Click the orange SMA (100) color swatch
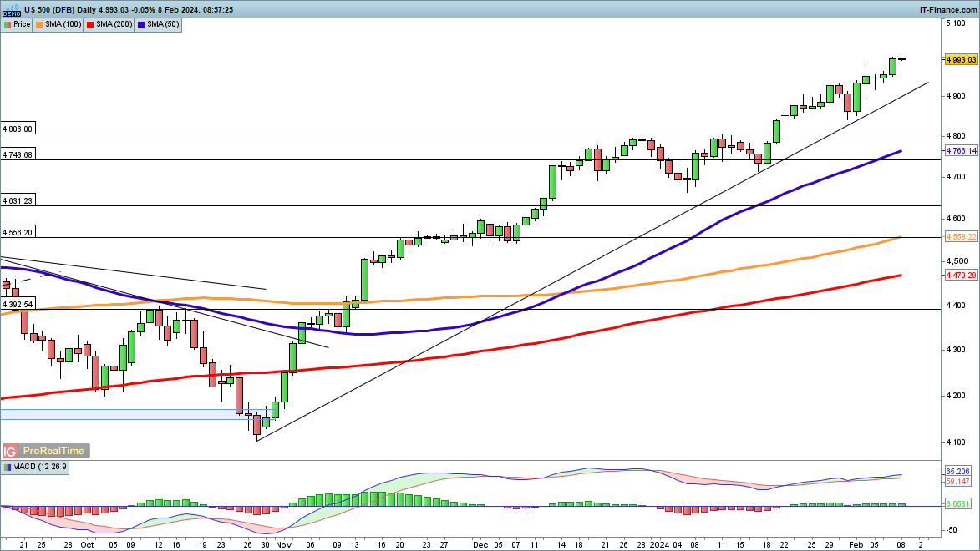Viewport: 980px width, 551px height. point(39,24)
